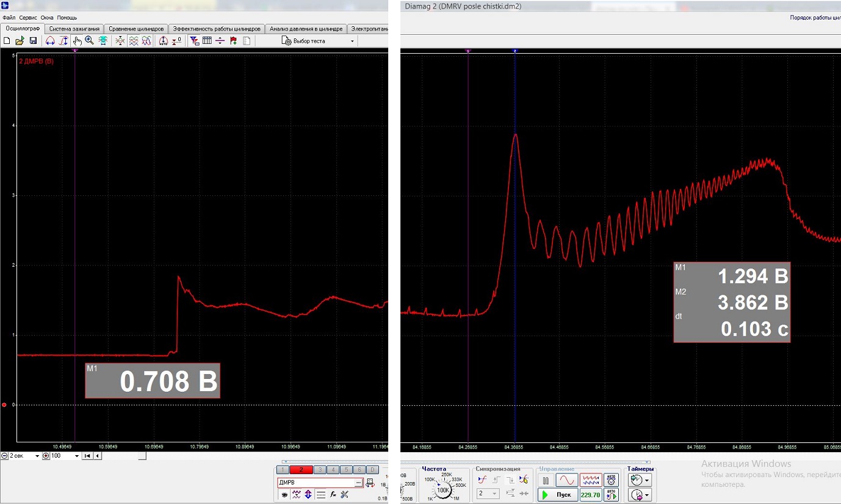Open the Помощь menu

click(67, 18)
